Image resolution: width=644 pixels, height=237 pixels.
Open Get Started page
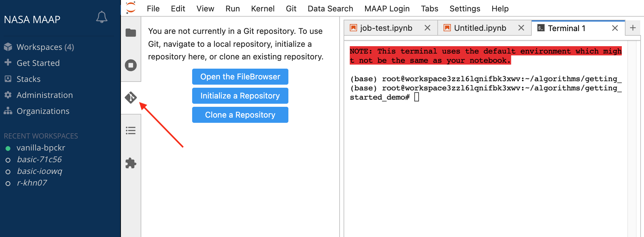tap(38, 63)
